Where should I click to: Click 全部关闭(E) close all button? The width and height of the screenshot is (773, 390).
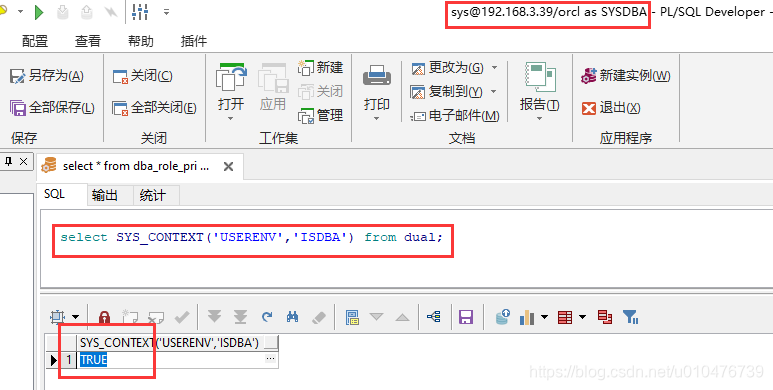(154, 107)
